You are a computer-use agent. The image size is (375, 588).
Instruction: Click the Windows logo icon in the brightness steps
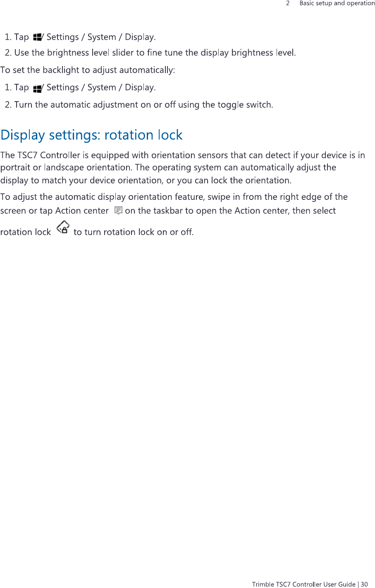tap(37, 37)
